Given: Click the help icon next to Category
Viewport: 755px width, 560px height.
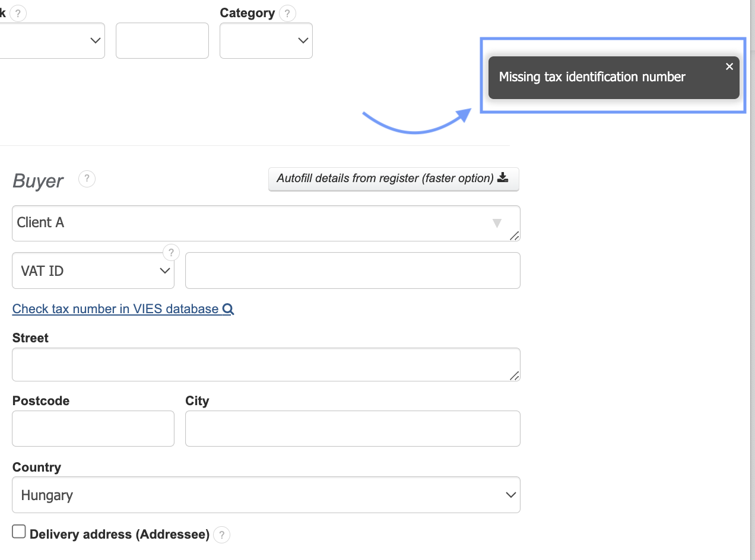Looking at the screenshot, I should (x=288, y=13).
